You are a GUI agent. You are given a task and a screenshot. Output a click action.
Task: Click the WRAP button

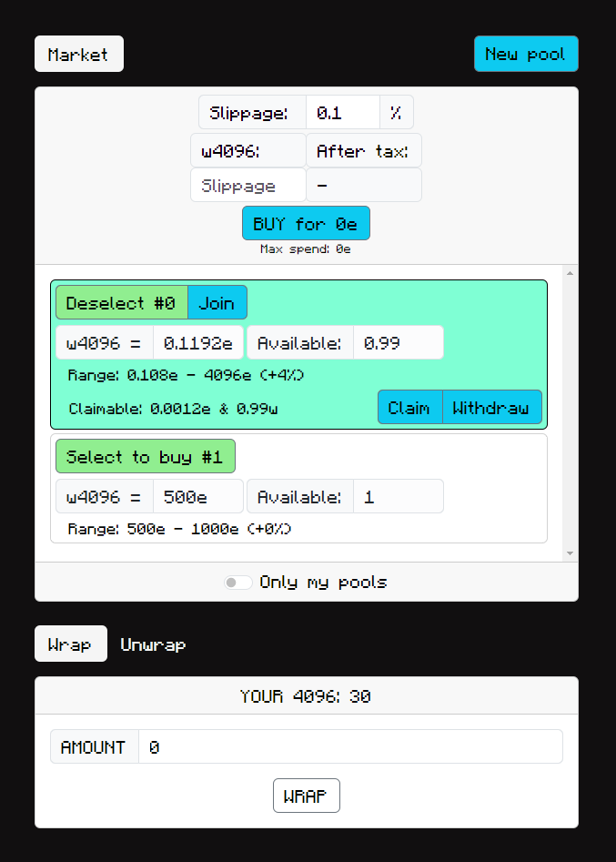click(306, 796)
